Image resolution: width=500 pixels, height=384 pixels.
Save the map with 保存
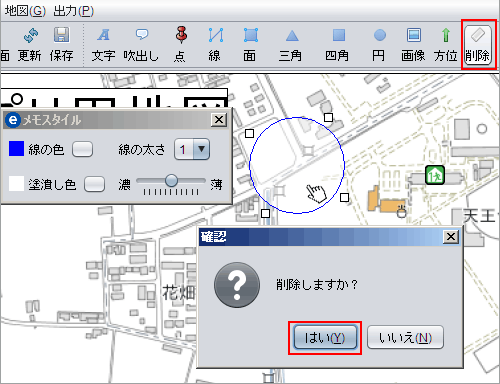click(x=62, y=45)
